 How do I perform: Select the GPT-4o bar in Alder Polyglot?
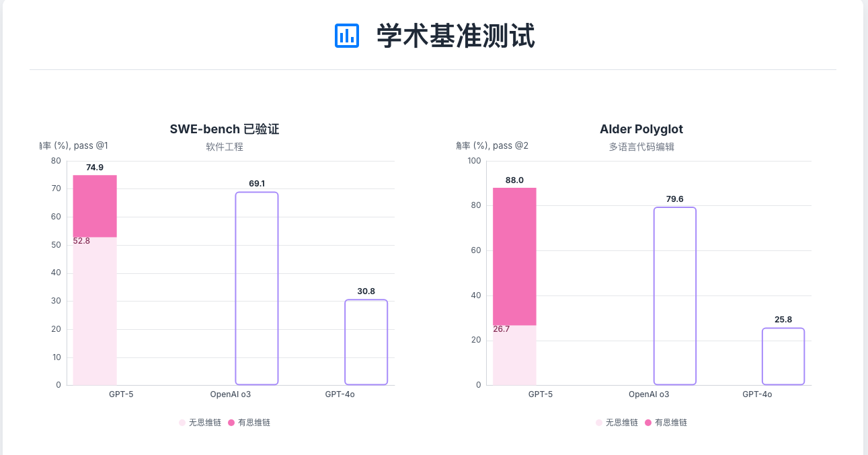pos(783,357)
